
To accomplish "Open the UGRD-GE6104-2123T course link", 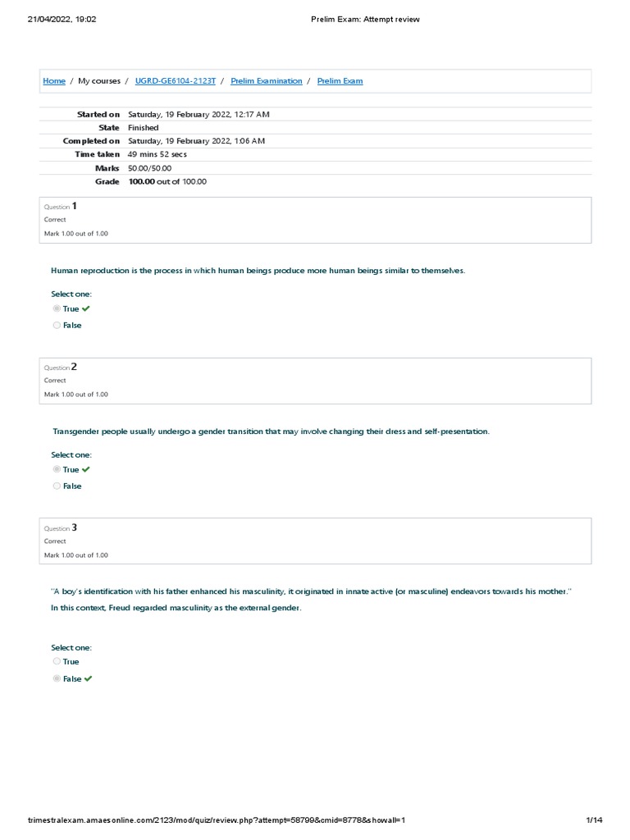I will coord(176,81).
